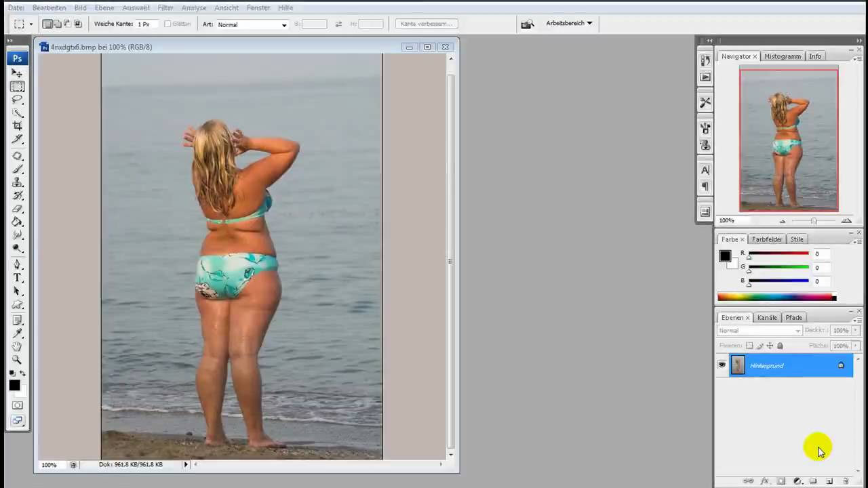Toggle lock transparent pixels in Layers panel

(749, 346)
